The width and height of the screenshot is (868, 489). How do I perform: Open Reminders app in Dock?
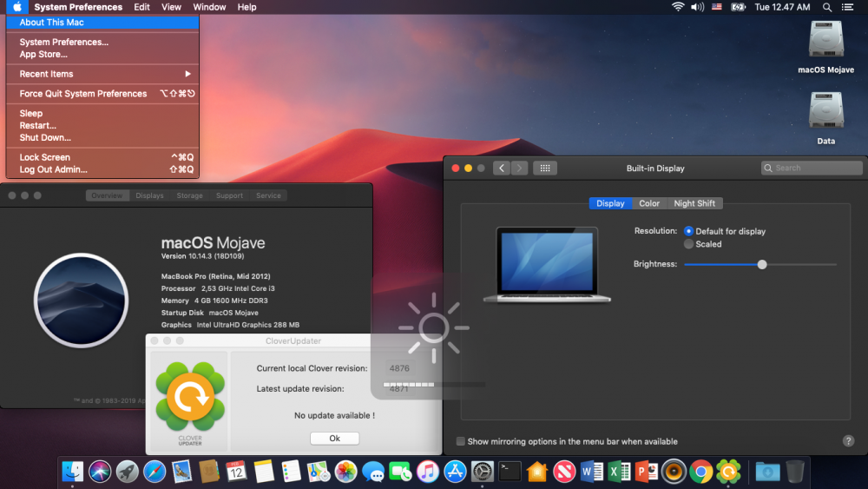291,472
